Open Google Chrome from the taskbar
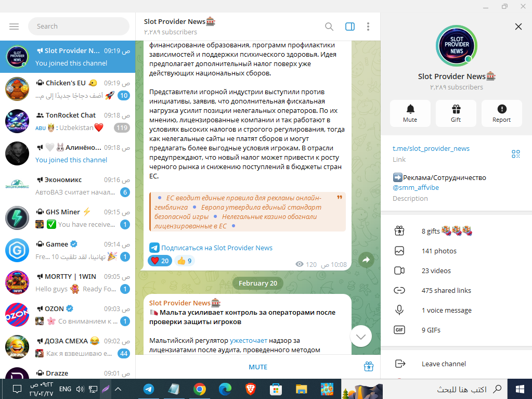Viewport: 532px width, 399px height. pos(200,389)
